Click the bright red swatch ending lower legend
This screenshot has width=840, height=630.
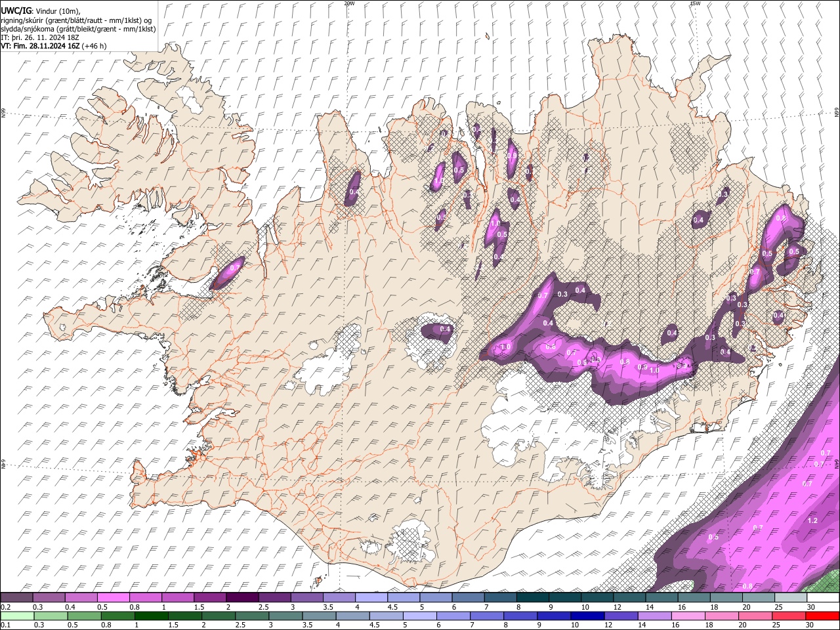tap(823, 616)
